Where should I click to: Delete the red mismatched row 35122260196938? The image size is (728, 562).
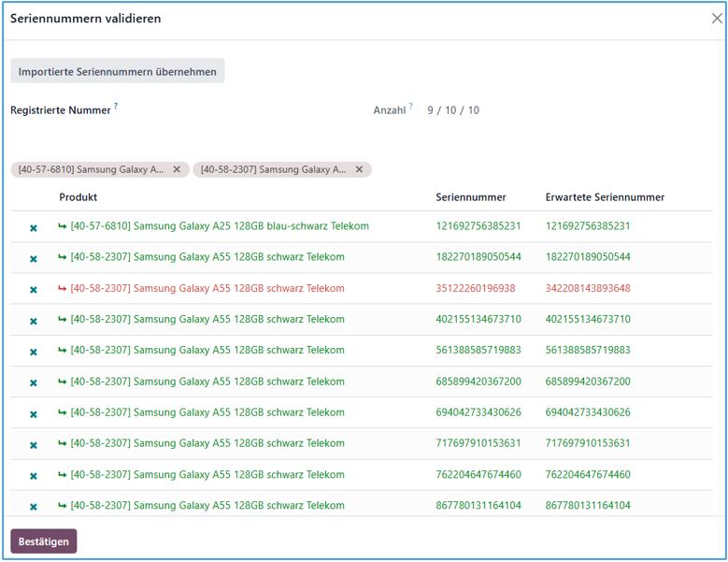tap(34, 290)
